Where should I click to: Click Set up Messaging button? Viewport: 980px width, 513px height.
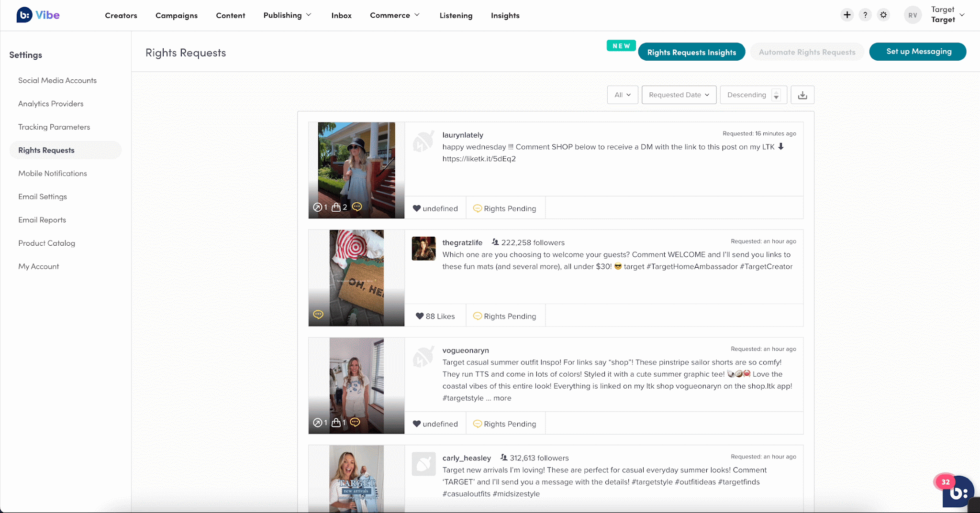click(918, 52)
